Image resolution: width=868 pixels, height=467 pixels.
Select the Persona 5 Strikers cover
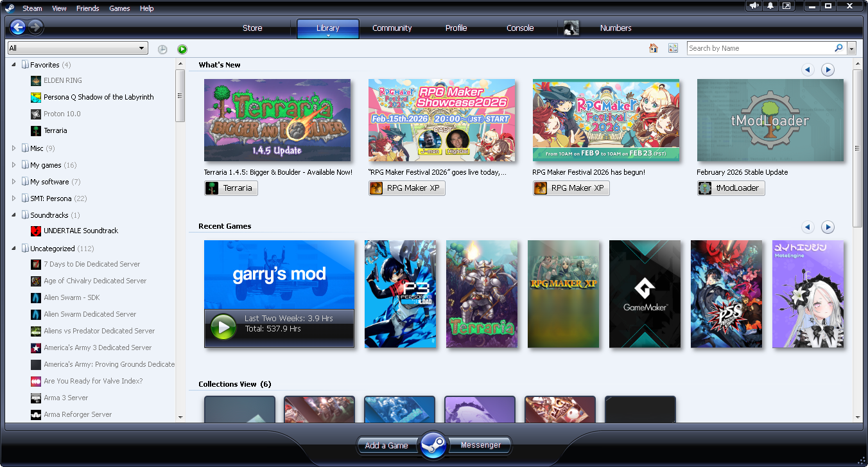[726, 294]
